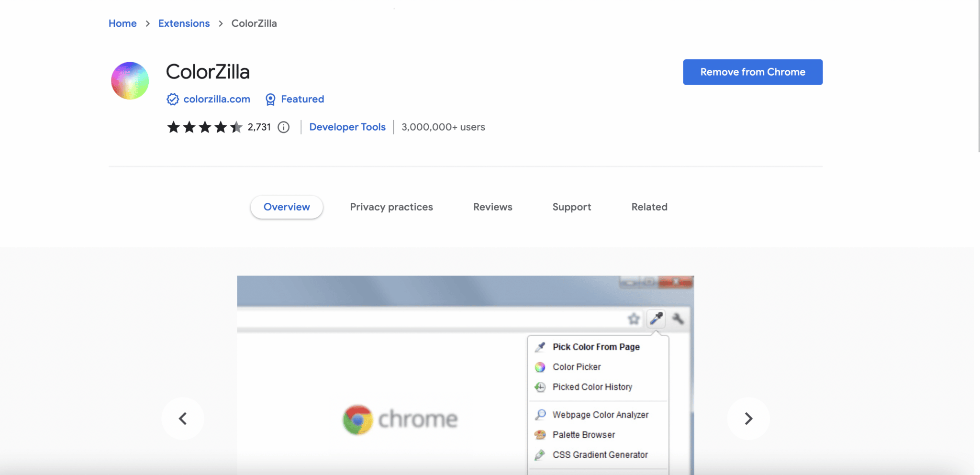The image size is (980, 475).
Task: Open the Palette Browser palette icon
Action: tap(540, 434)
